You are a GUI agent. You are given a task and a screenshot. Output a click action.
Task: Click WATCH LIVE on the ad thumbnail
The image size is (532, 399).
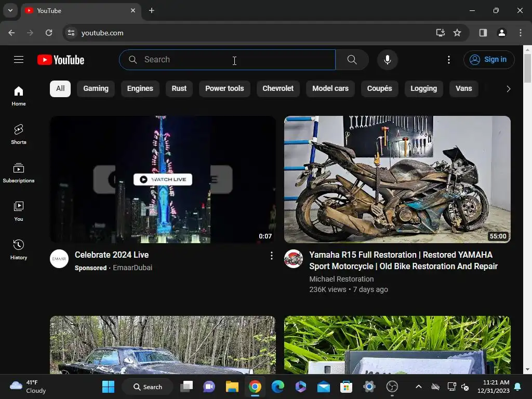click(163, 179)
